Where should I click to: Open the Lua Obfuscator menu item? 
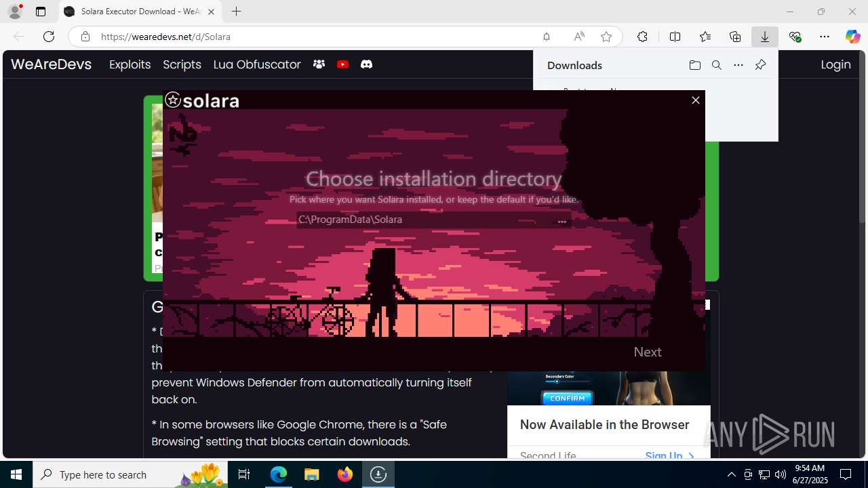point(257,64)
